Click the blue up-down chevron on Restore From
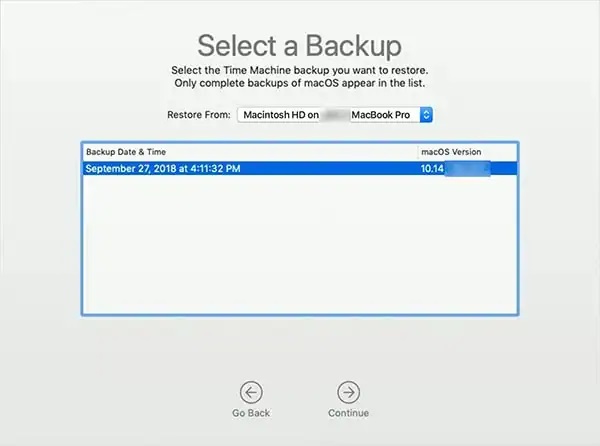Viewport: 600px width, 446px height. [x=426, y=115]
